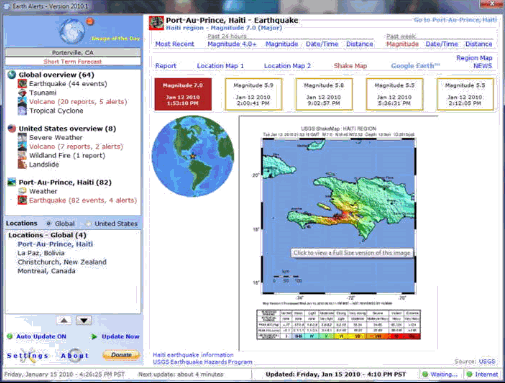Click the Tropical Cyclone icon
The width and height of the screenshot is (505, 383).
(22, 110)
